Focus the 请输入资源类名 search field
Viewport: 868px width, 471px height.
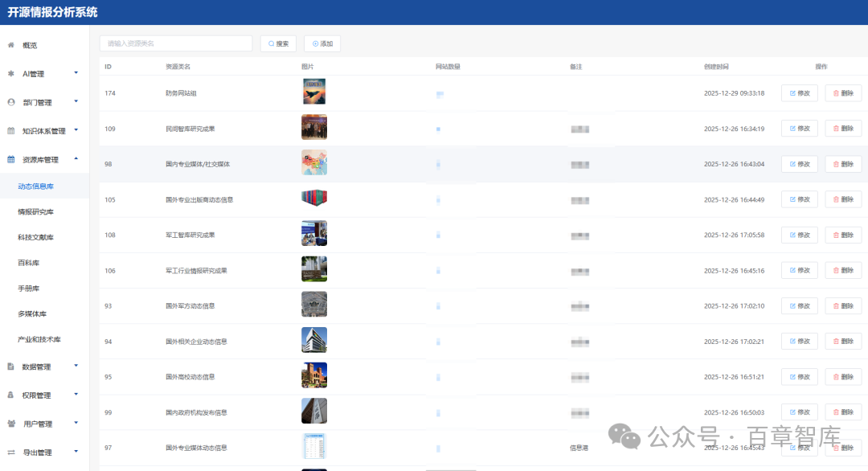click(x=175, y=43)
